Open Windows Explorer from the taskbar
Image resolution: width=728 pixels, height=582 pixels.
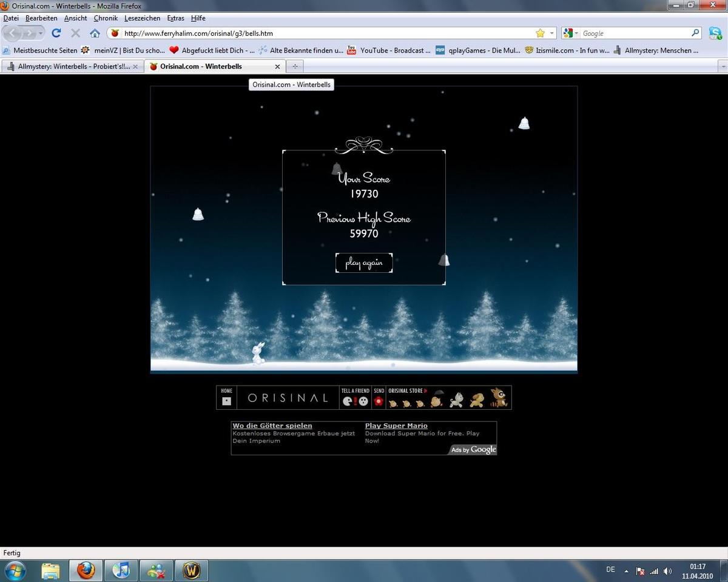pyautogui.click(x=51, y=570)
